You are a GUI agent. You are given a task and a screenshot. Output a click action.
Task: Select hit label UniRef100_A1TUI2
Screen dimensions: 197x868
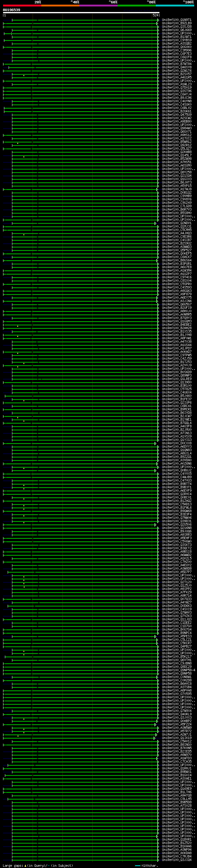(x=177, y=139)
